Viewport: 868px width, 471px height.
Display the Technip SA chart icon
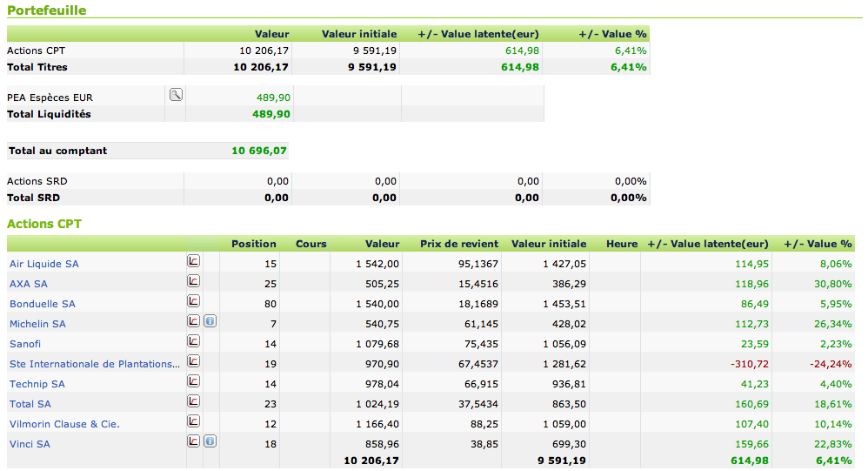tap(193, 380)
